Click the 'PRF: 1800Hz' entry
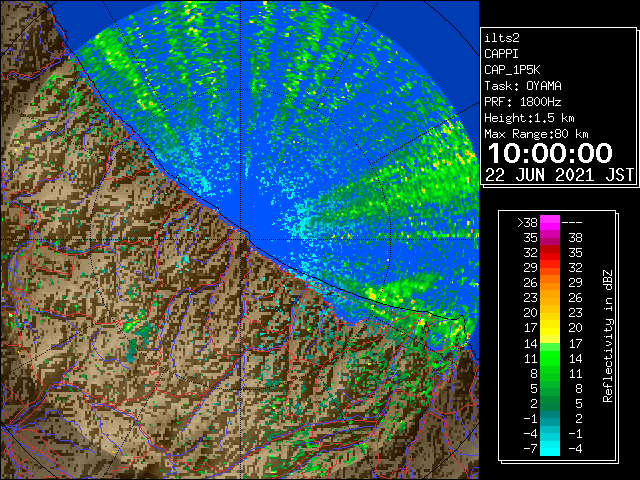640x480 pixels. tap(523, 102)
